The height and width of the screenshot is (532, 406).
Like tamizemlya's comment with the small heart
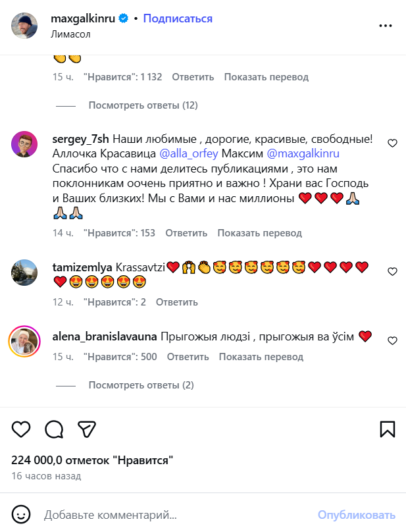[392, 271]
